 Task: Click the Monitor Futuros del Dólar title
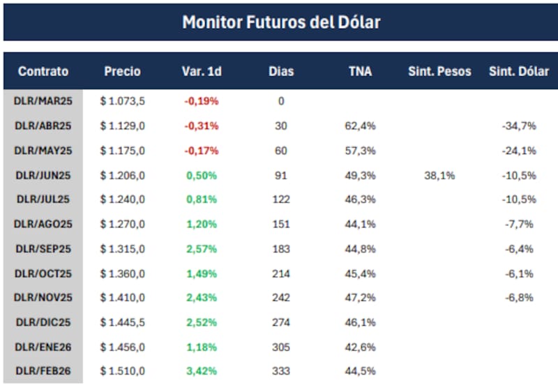pyautogui.click(x=280, y=22)
